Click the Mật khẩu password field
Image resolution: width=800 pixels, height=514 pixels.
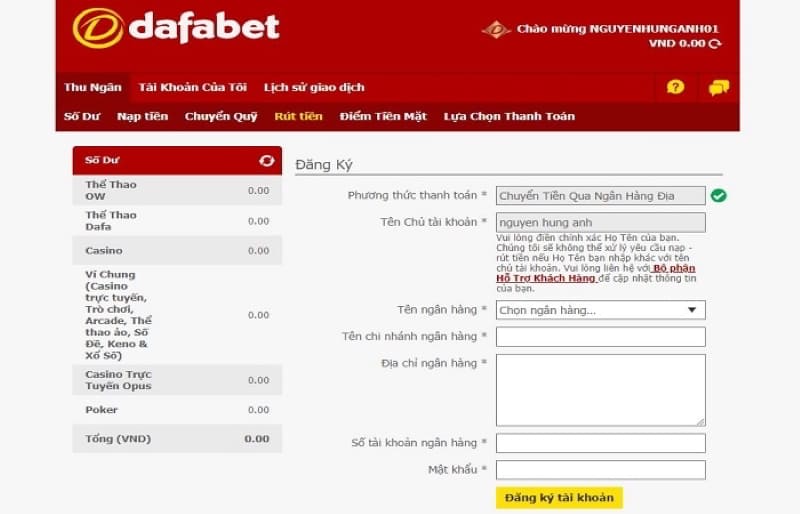(600, 470)
